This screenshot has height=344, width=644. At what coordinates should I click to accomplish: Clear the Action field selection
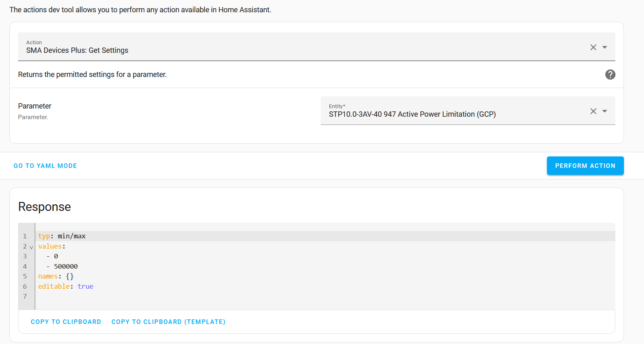pos(593,48)
